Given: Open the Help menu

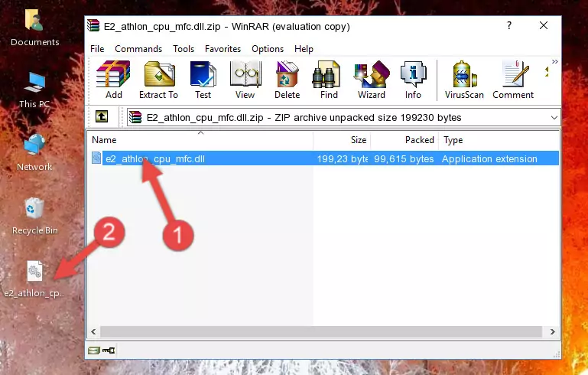Looking at the screenshot, I should pyautogui.click(x=304, y=49).
